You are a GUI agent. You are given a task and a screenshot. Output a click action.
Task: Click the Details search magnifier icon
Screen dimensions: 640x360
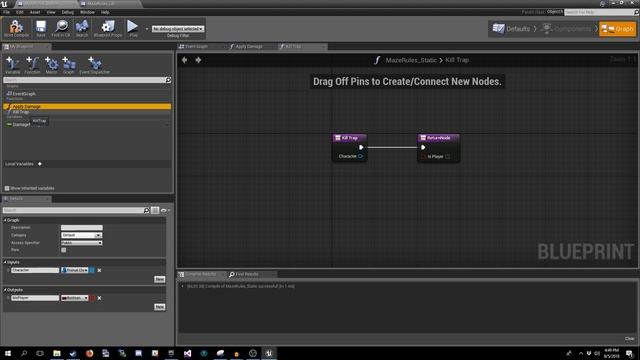point(147,210)
